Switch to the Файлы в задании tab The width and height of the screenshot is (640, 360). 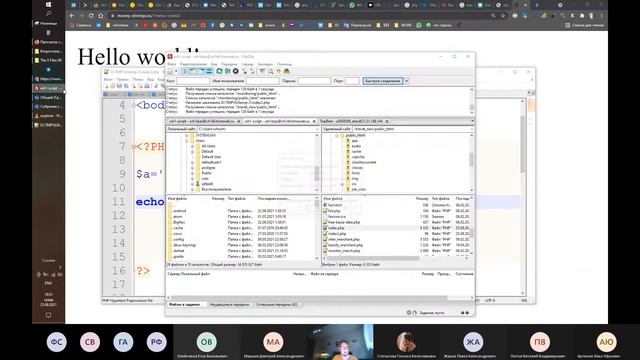[x=184, y=304]
